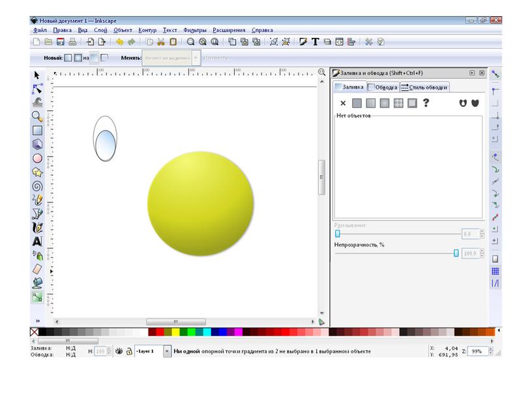Pick the magenta palette swatch

[239, 331]
